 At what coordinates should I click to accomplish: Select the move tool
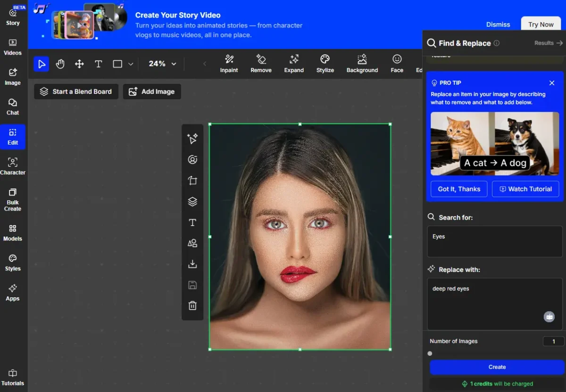click(79, 64)
